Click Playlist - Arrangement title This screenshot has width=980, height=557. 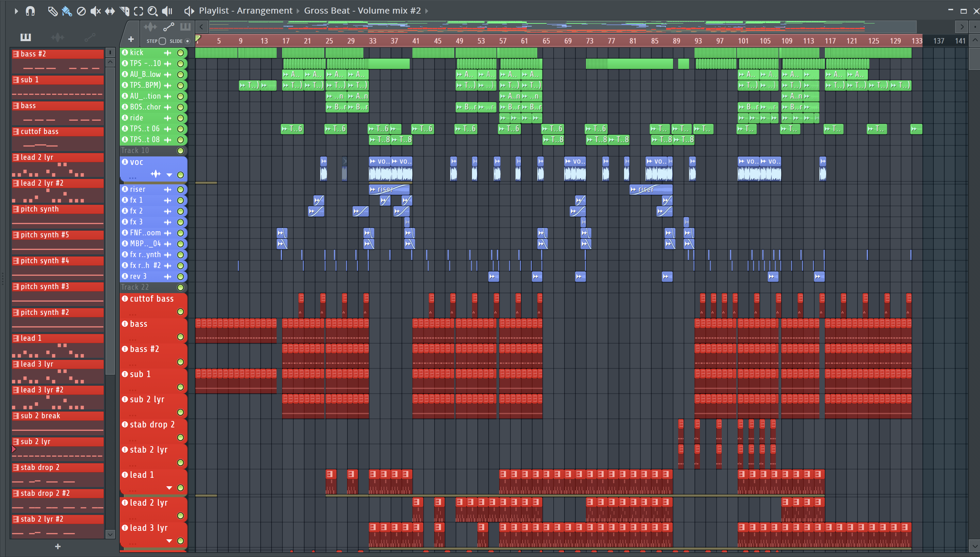pyautogui.click(x=245, y=11)
